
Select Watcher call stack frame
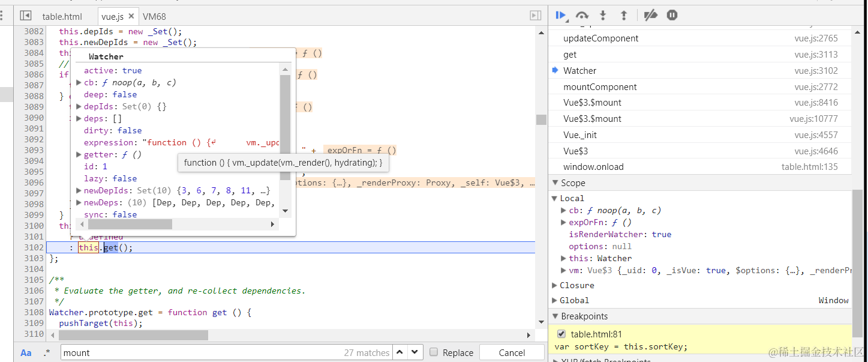700,71
